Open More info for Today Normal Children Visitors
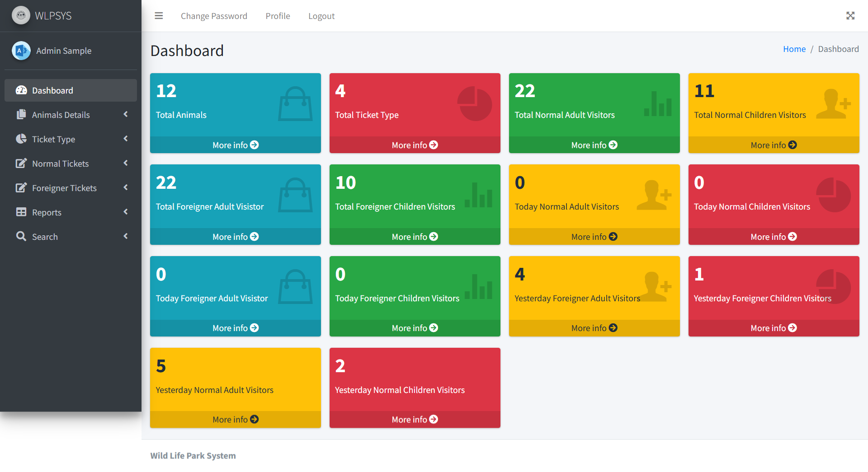868x472 pixels. 773,237
